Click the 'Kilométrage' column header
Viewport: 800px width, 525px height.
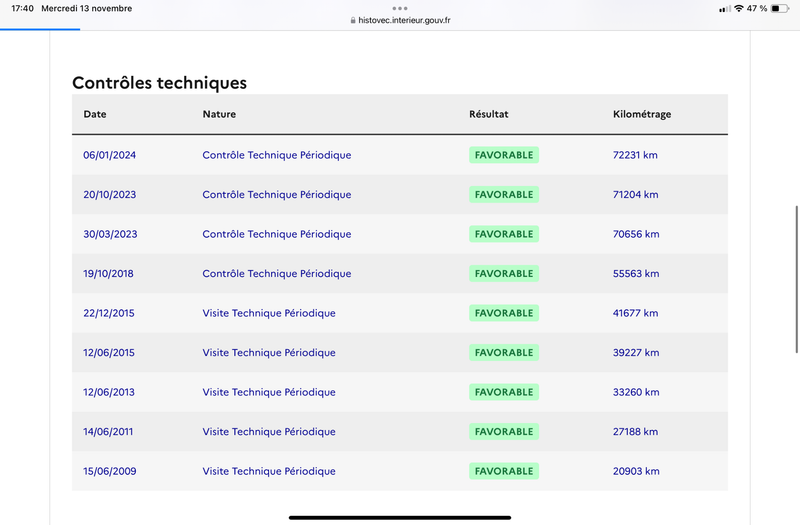coord(642,114)
